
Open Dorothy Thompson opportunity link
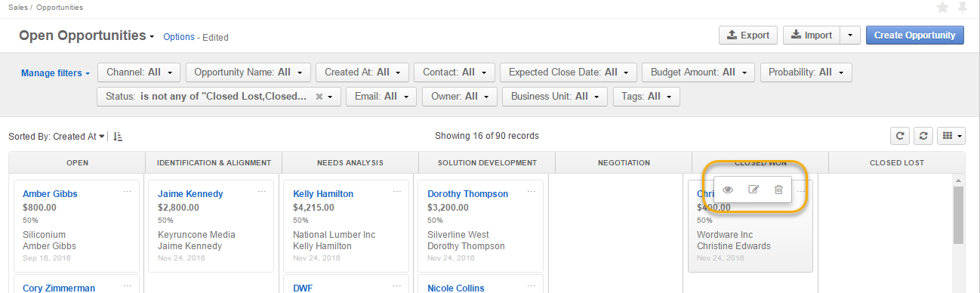(x=467, y=194)
